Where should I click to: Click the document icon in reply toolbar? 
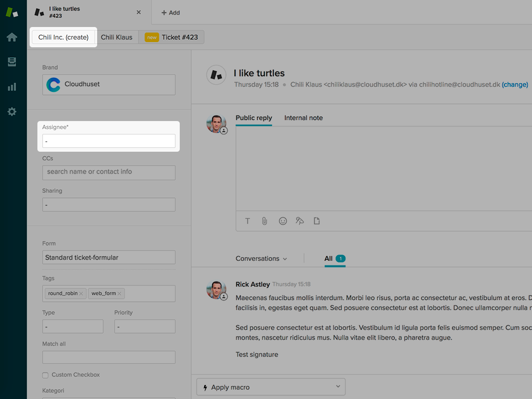[x=316, y=221]
